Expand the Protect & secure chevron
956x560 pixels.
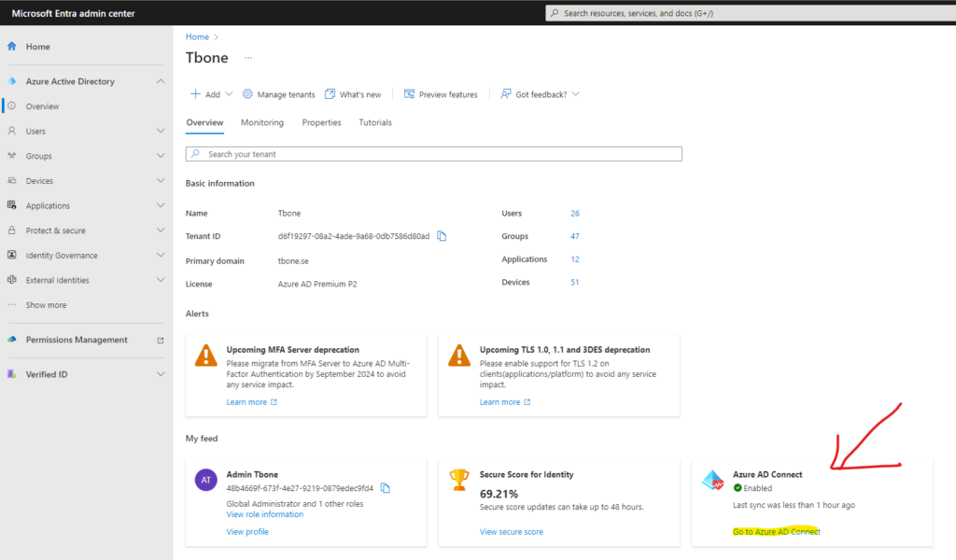pos(161,231)
